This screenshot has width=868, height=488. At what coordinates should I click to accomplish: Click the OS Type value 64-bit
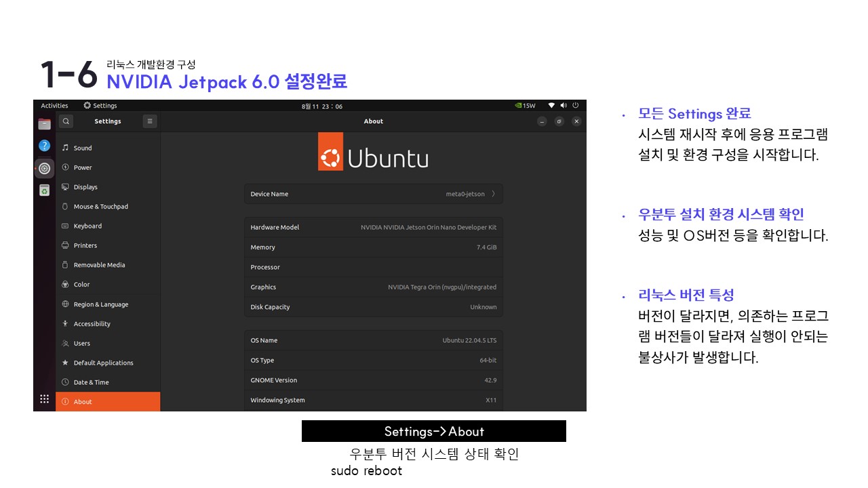[x=488, y=361]
